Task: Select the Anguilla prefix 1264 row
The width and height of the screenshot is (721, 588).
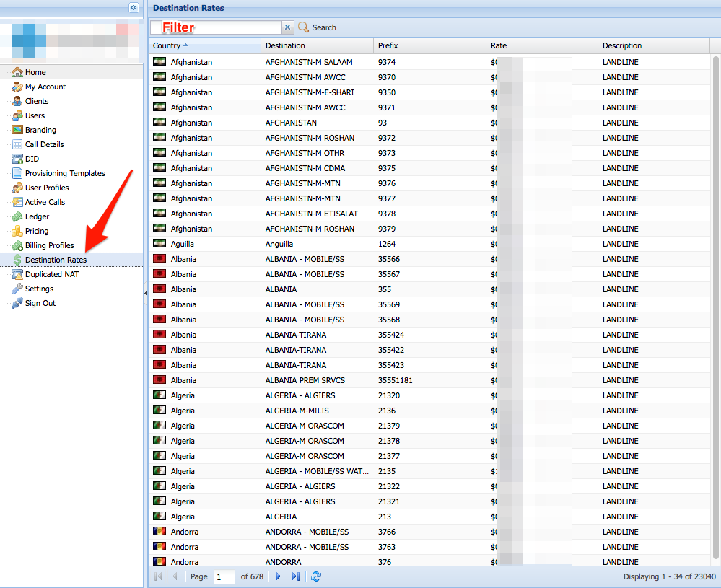Action: [x=429, y=244]
